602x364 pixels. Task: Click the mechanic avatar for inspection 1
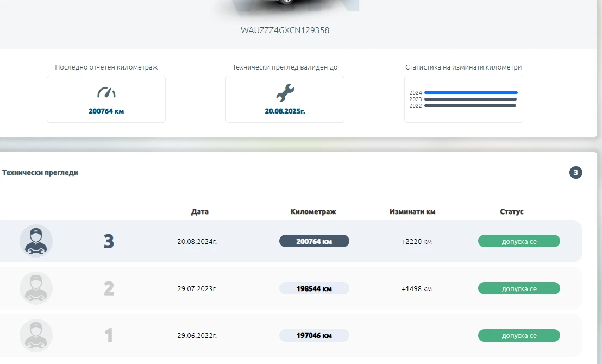click(36, 335)
